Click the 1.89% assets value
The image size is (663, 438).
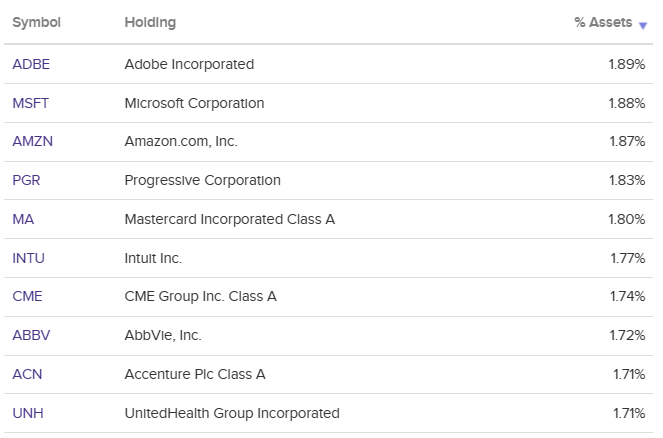point(626,64)
